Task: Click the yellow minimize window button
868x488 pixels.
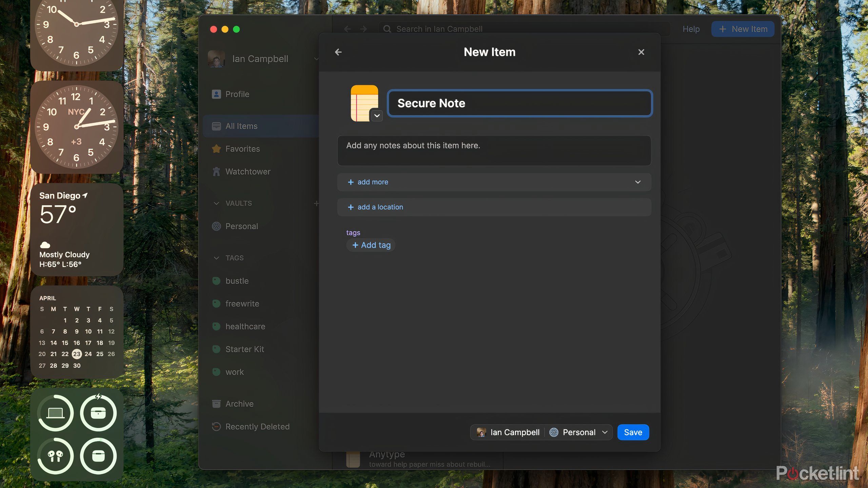Action: point(225,29)
